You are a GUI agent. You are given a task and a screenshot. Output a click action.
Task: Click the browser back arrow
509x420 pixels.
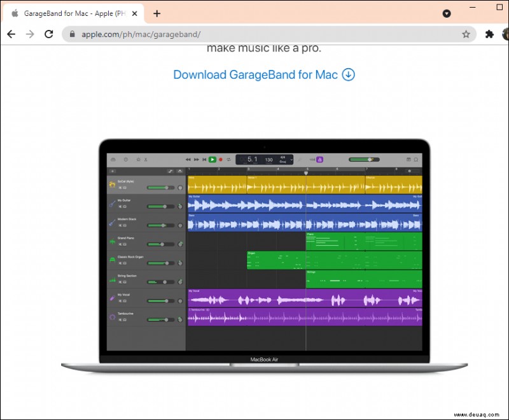(x=11, y=34)
